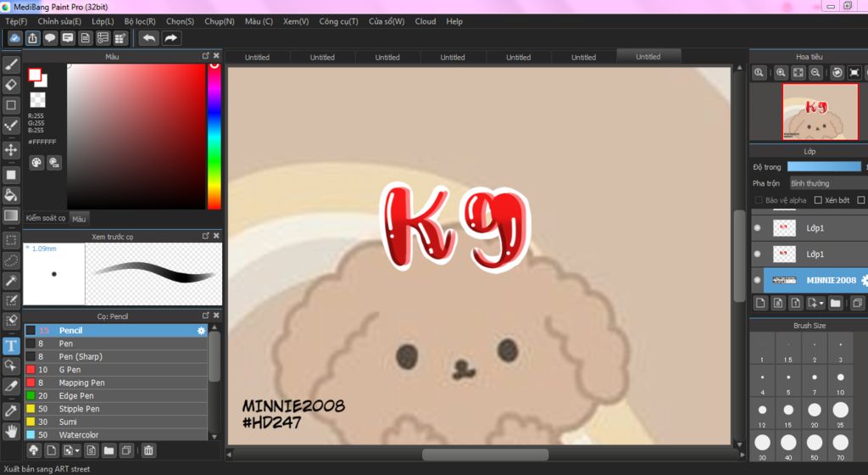Screen dimensions: 868x475
Task: Undock the Xem trước cọ panel
Action: [x=206, y=236]
